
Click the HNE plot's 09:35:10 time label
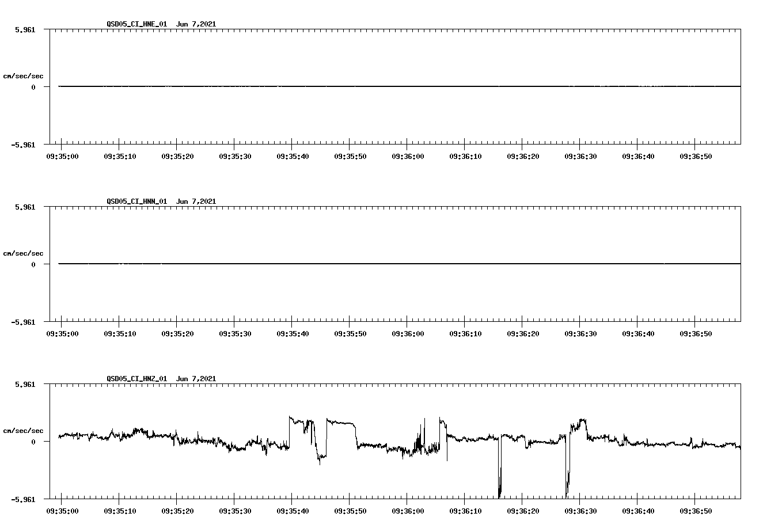click(x=120, y=156)
